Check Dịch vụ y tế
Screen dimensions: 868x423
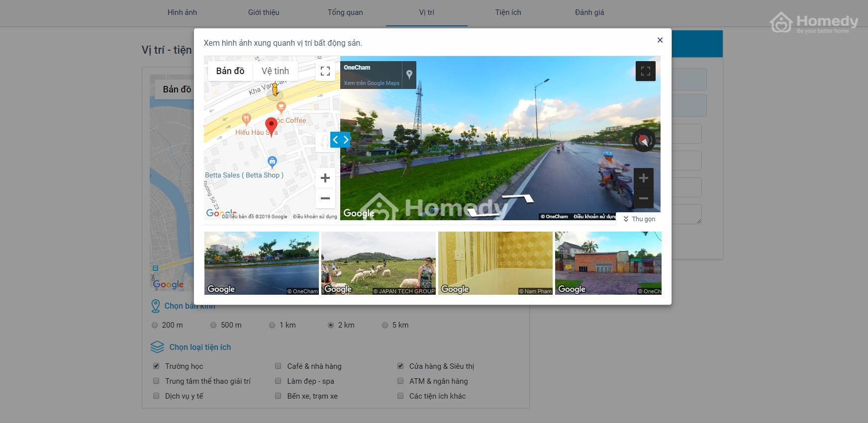click(x=156, y=396)
